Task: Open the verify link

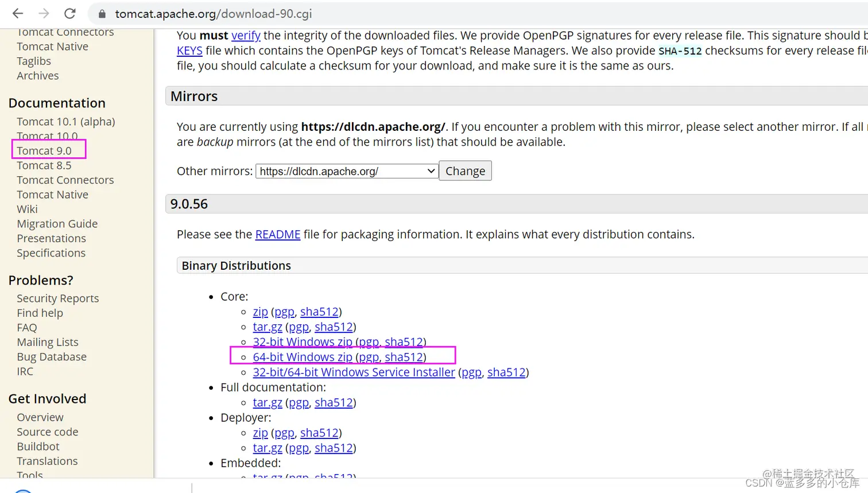Action: (246, 36)
